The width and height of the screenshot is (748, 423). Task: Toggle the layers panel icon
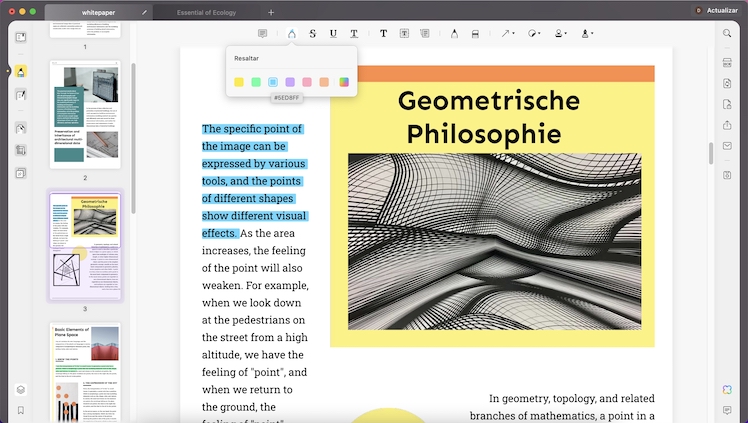[x=21, y=389]
